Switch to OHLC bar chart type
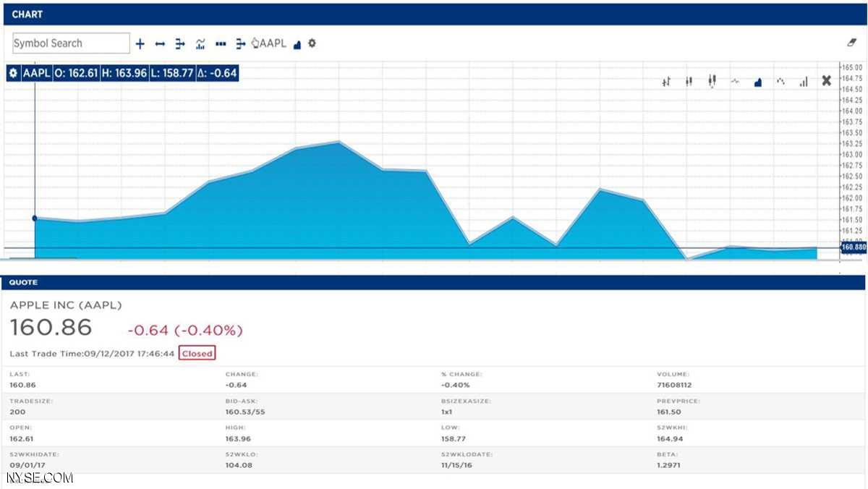 pyautogui.click(x=666, y=82)
